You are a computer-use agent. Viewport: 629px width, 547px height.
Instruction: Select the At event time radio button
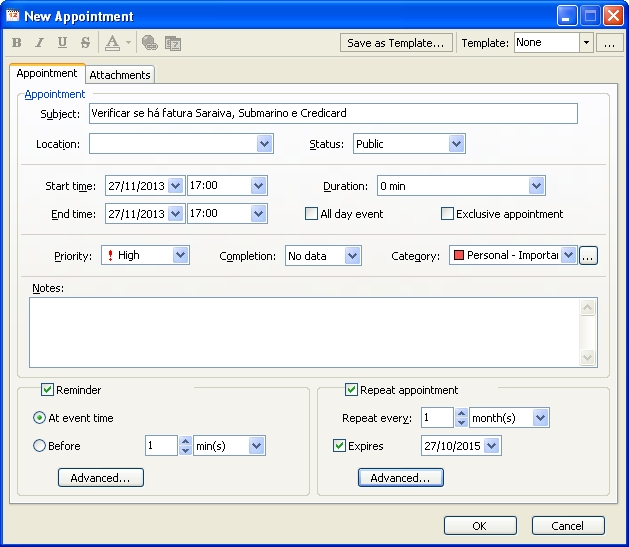[39, 418]
